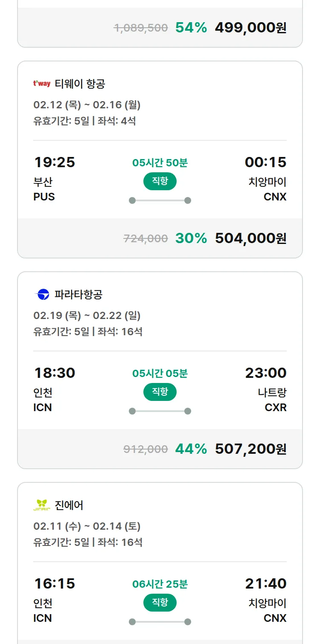Click the 02.19 (목) ~ 02.22 (일) dates
Screen dimensions: 320x644
point(87,316)
